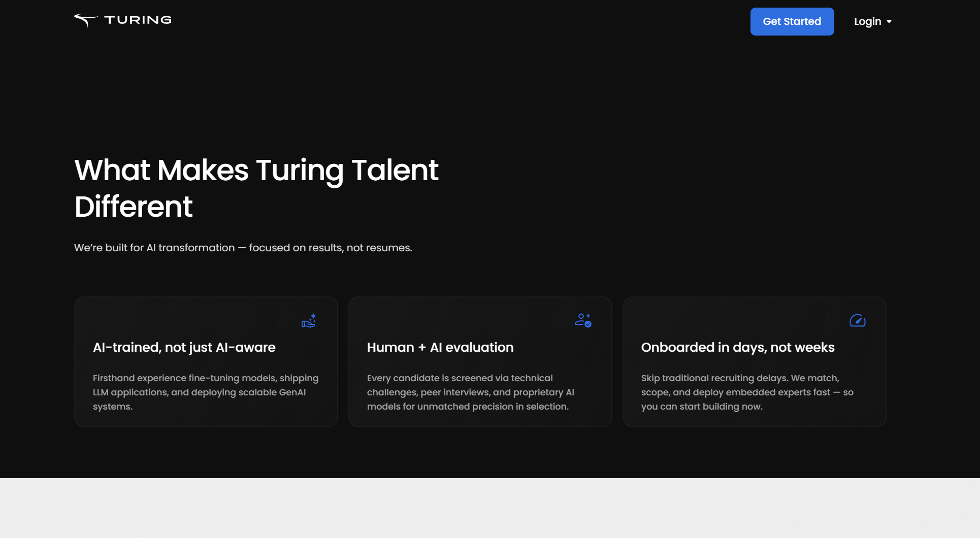Click the subtitle about AI transformation results
980x538 pixels.
(x=243, y=248)
